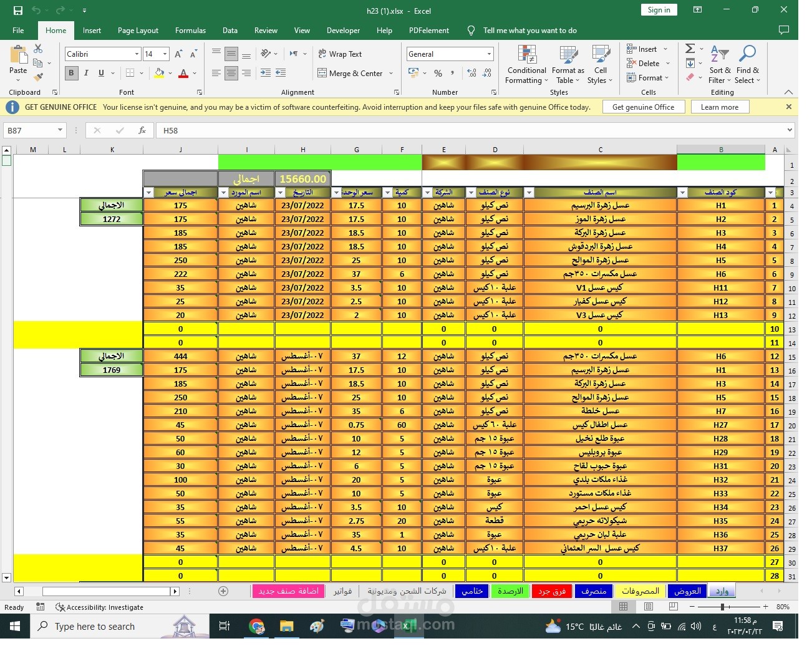This screenshot has width=812, height=646.
Task: Open File Explorer from taskbar
Action: (x=286, y=626)
